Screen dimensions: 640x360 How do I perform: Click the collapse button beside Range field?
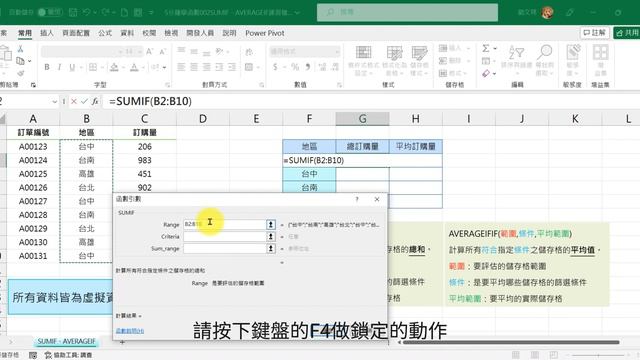coord(271,224)
